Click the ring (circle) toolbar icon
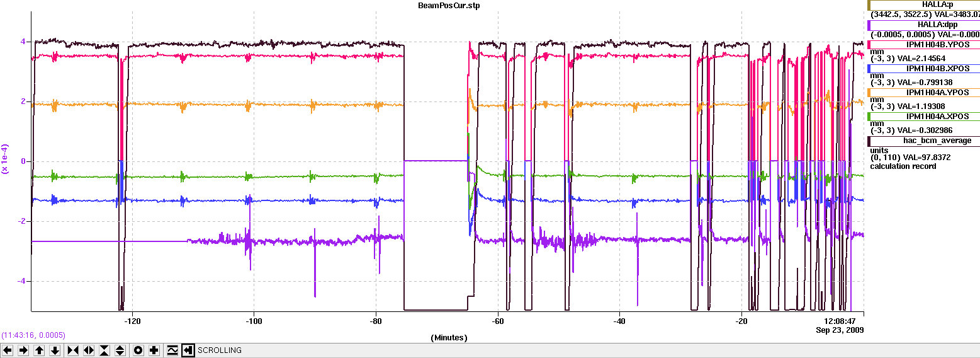The image size is (980, 358). tap(138, 350)
